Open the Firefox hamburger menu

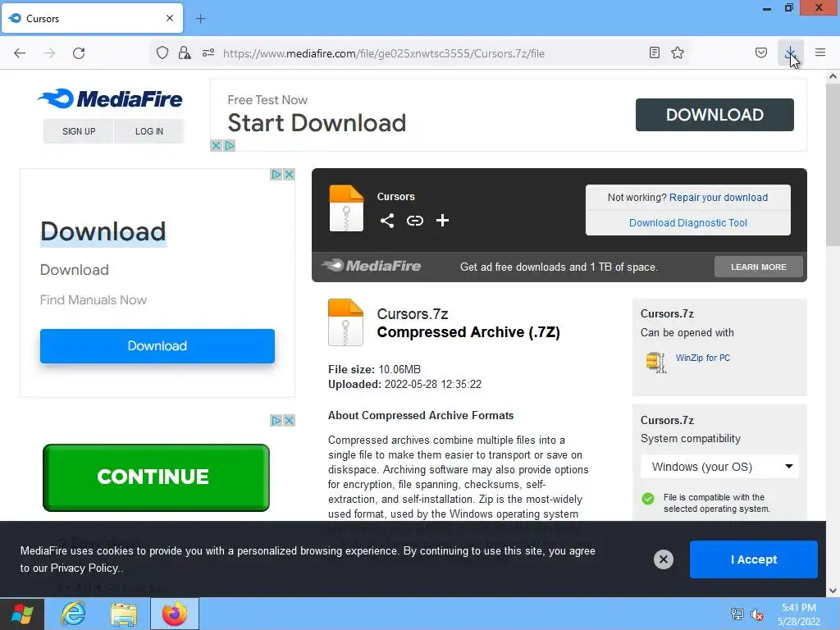[x=820, y=52]
